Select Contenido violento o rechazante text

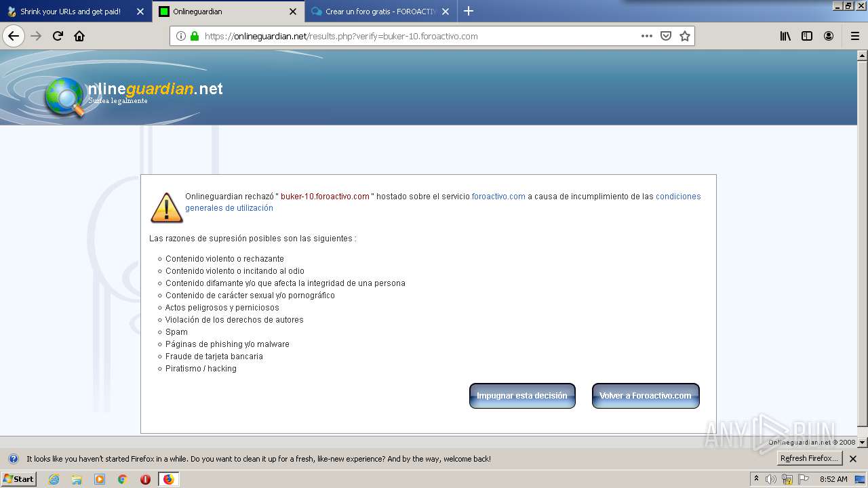pyautogui.click(x=224, y=259)
